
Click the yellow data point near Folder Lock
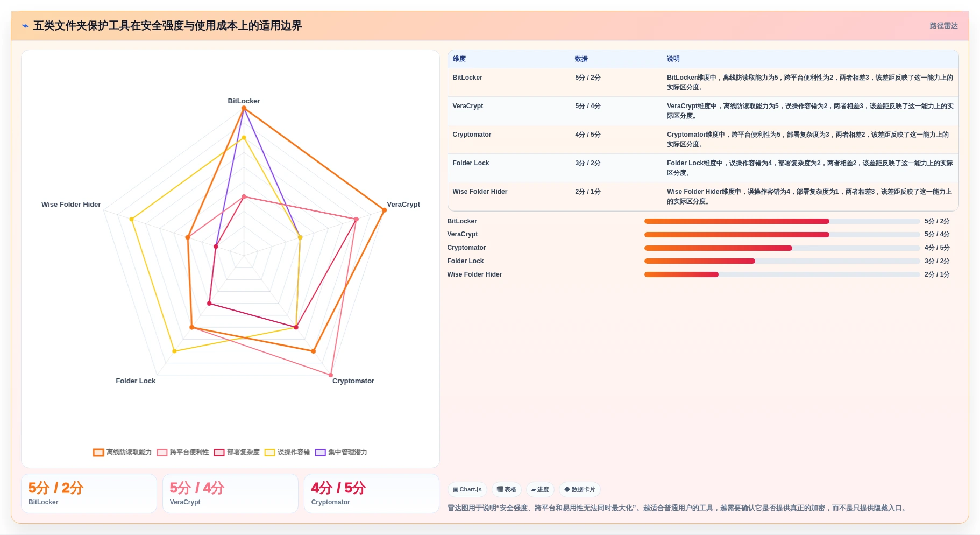[x=174, y=351]
